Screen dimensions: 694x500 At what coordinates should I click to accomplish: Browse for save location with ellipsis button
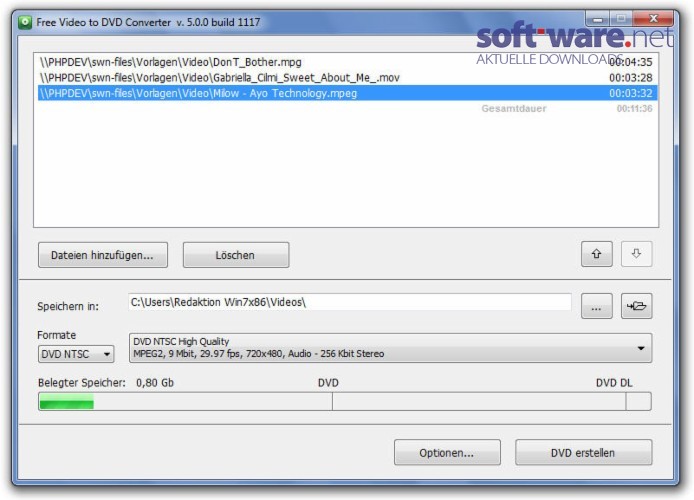coord(596,306)
